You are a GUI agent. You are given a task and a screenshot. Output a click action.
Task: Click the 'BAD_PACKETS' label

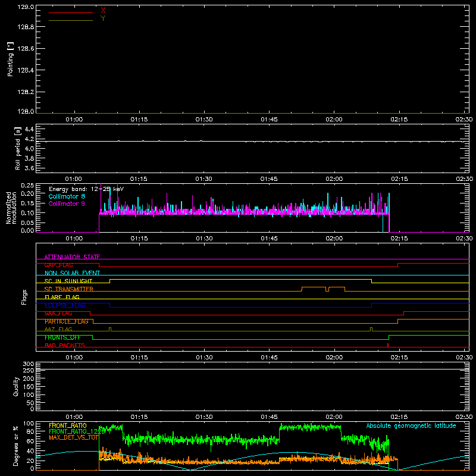(x=65, y=345)
